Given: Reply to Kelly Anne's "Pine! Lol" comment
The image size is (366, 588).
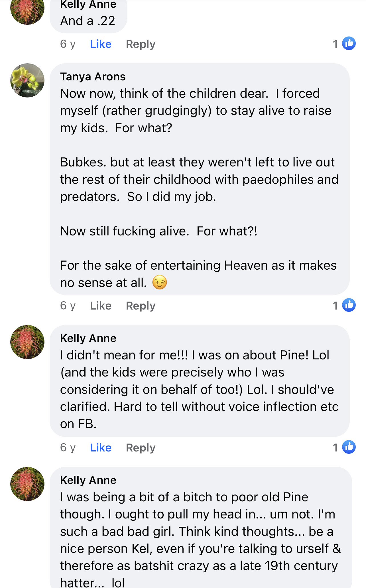Looking at the screenshot, I should pos(141,448).
